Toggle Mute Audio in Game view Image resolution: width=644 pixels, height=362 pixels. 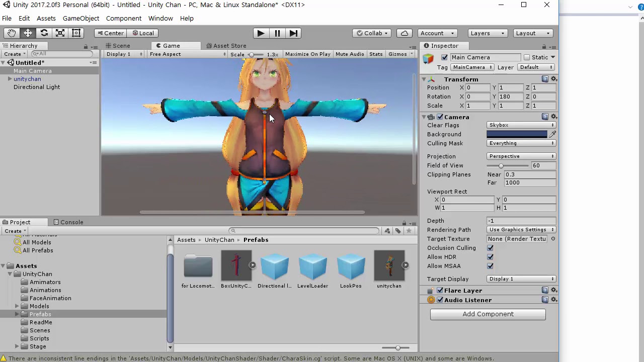tap(350, 54)
